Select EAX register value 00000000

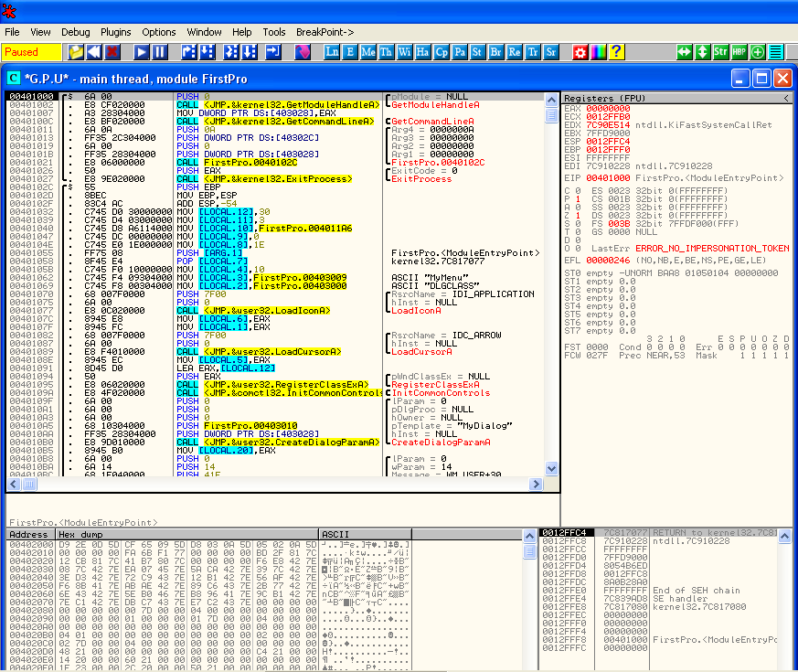tap(608, 109)
